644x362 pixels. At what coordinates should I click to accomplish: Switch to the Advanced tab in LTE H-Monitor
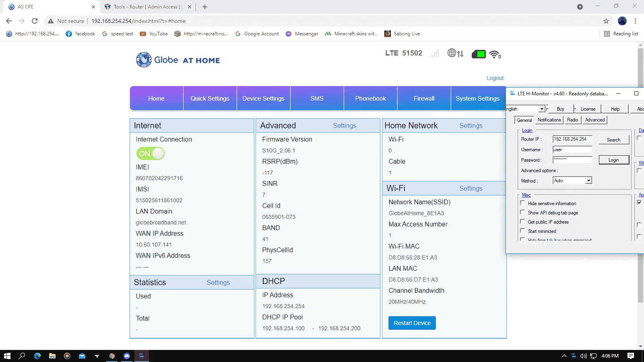(x=595, y=120)
